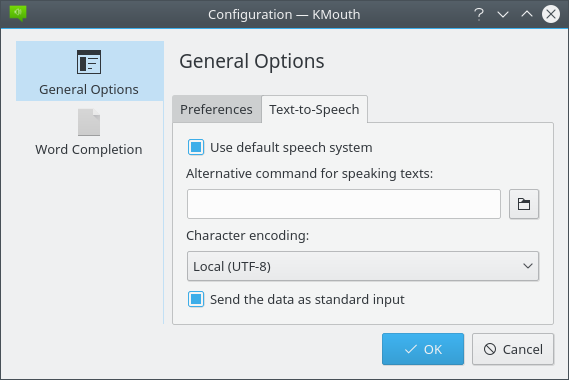This screenshot has width=569, height=380.
Task: Focus the alternative speaking command text field
Action: [344, 204]
